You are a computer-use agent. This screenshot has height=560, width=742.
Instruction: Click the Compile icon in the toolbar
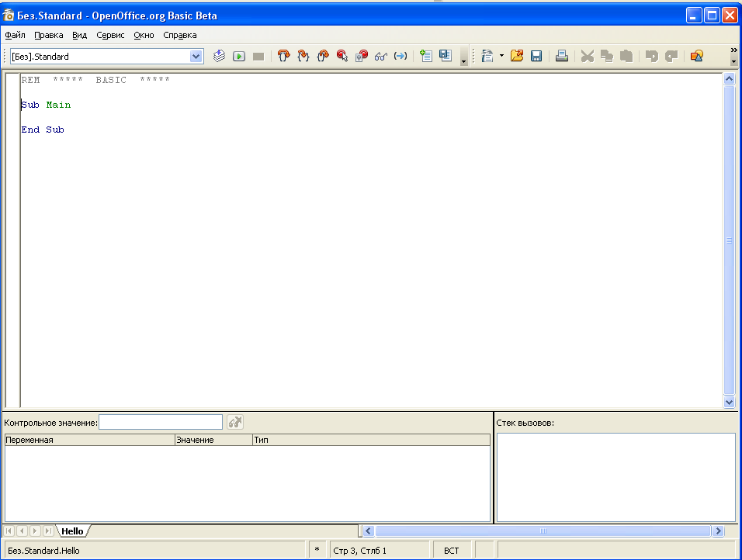(x=219, y=57)
